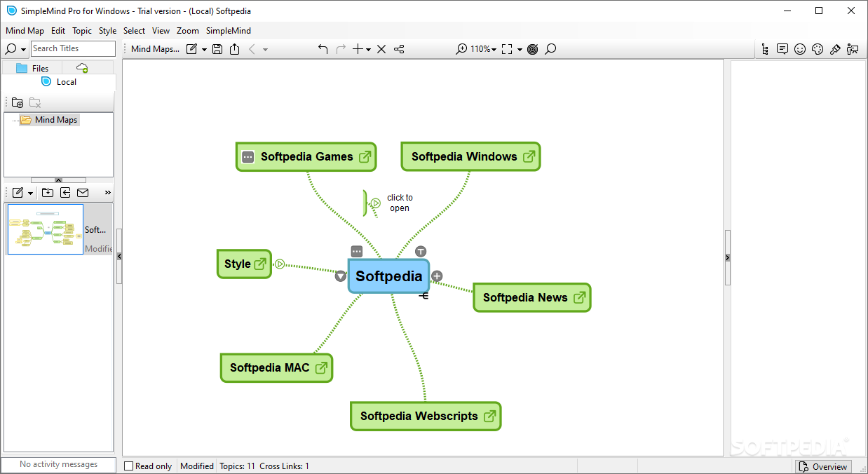
Task: Open the color palette style icon
Action: [x=818, y=49]
